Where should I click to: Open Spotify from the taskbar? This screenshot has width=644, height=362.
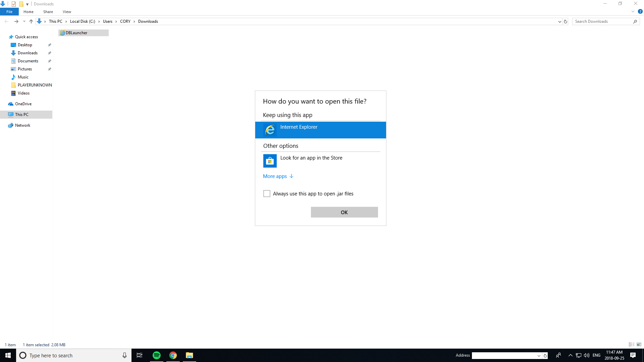pyautogui.click(x=157, y=355)
